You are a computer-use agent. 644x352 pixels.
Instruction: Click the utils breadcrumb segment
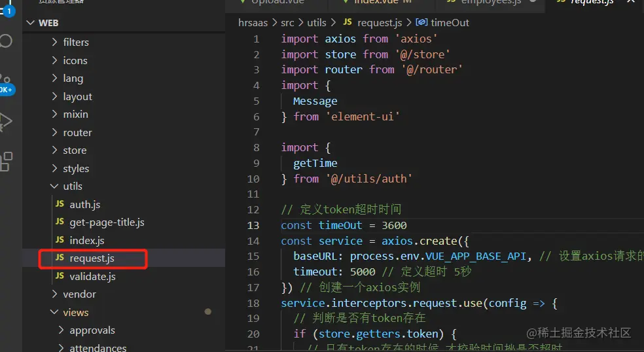click(317, 23)
